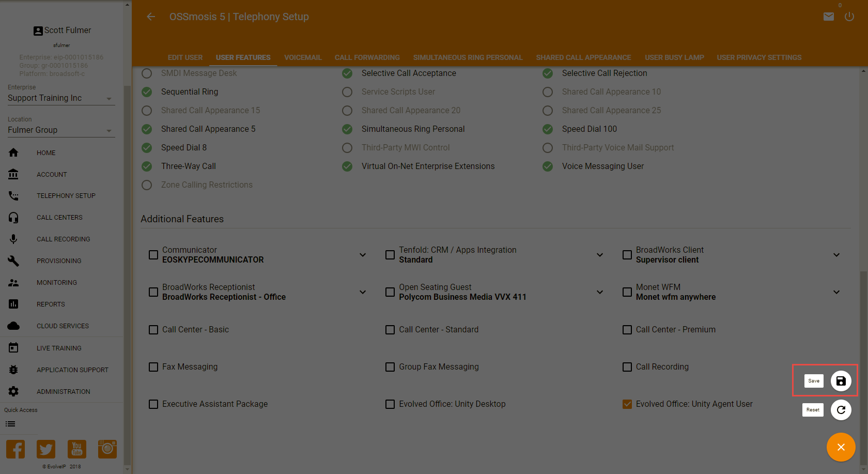Click the Reset circular arrow icon

pyautogui.click(x=841, y=410)
